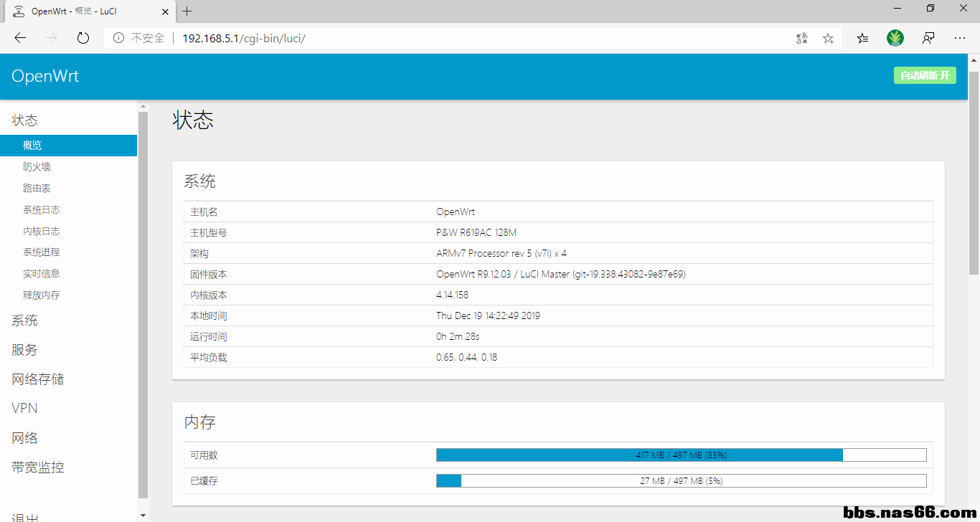The width and height of the screenshot is (980, 522).
Task: Add page to favorites star icon
Action: click(x=828, y=38)
